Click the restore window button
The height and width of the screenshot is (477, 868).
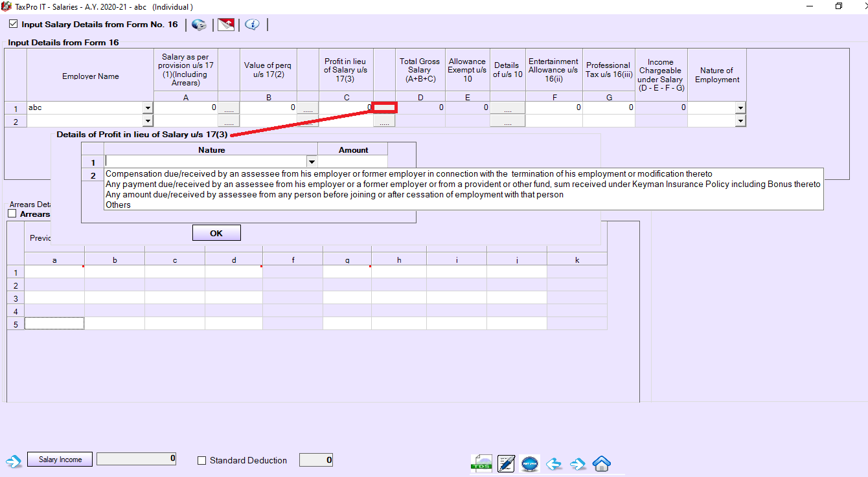[x=839, y=6]
